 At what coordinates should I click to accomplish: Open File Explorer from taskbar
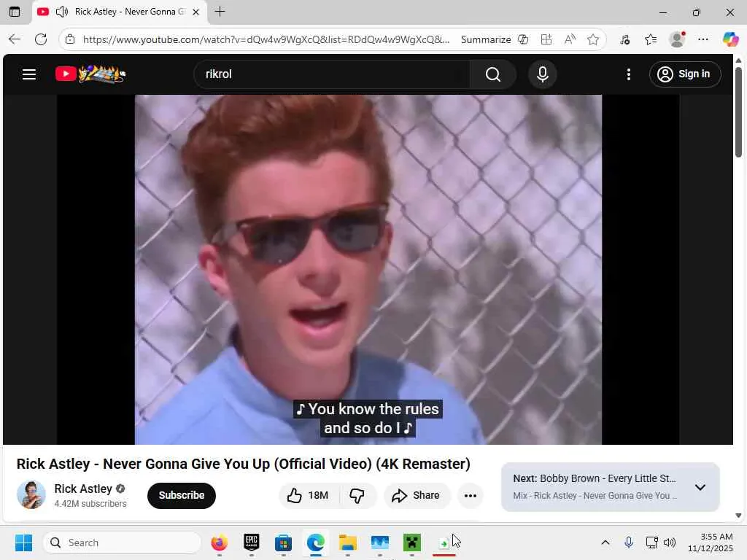tap(348, 542)
